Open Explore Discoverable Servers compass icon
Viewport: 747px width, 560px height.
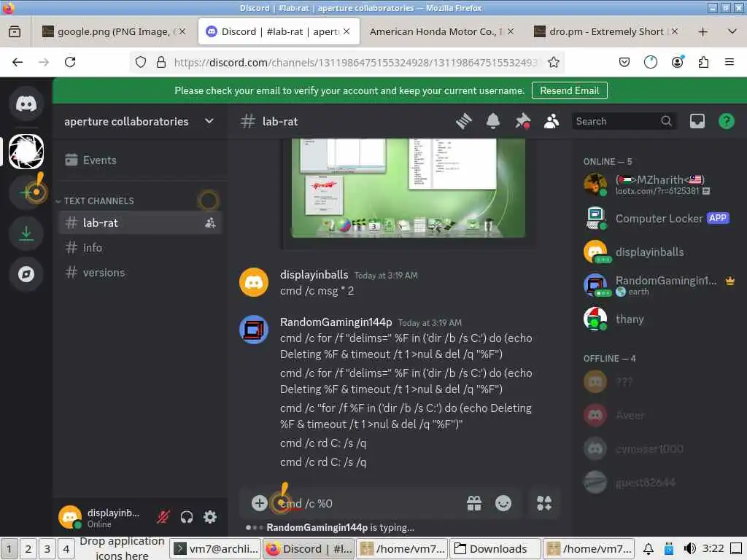tap(26, 274)
